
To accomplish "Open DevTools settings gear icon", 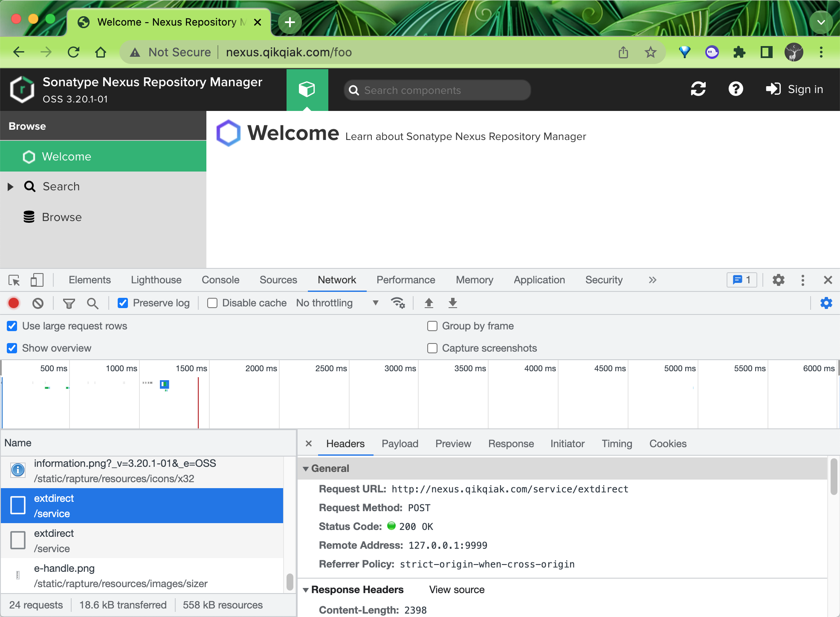I will click(779, 280).
